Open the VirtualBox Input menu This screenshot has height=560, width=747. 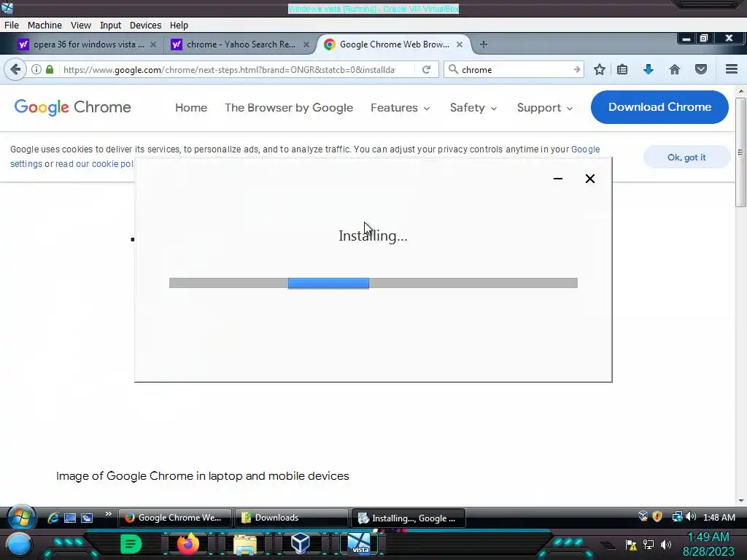[111, 26]
